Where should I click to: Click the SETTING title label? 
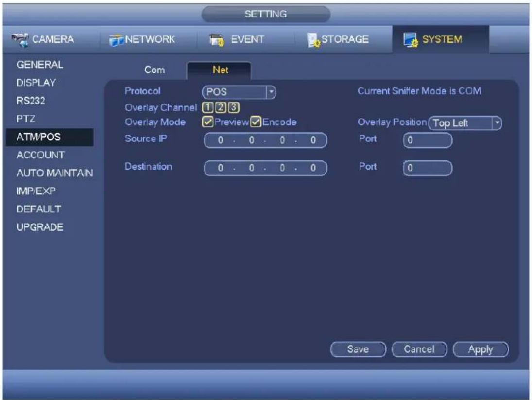click(x=266, y=14)
